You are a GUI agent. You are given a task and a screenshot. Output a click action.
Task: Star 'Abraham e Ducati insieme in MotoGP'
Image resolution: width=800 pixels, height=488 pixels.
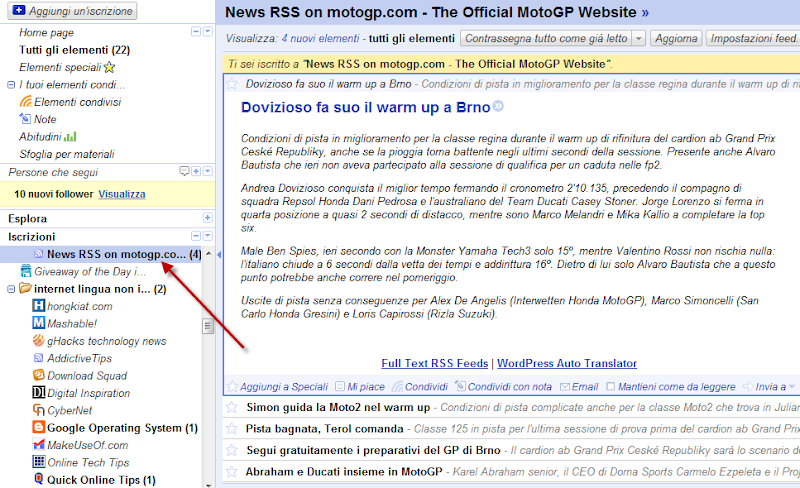[232, 471]
